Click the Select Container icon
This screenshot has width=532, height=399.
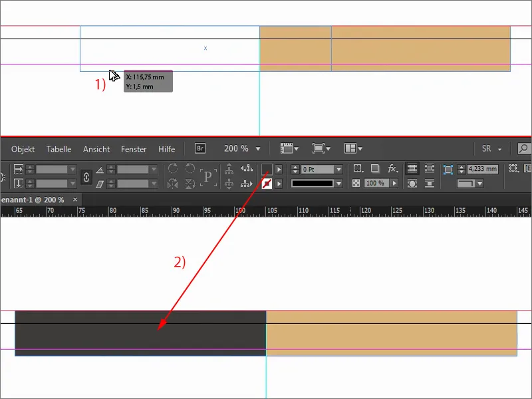(229, 168)
